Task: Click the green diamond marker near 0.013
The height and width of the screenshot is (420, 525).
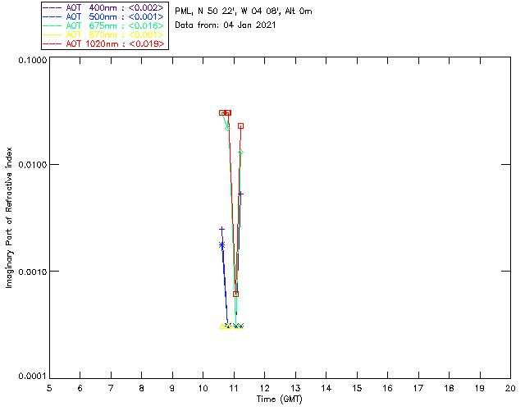Action: coord(240,153)
